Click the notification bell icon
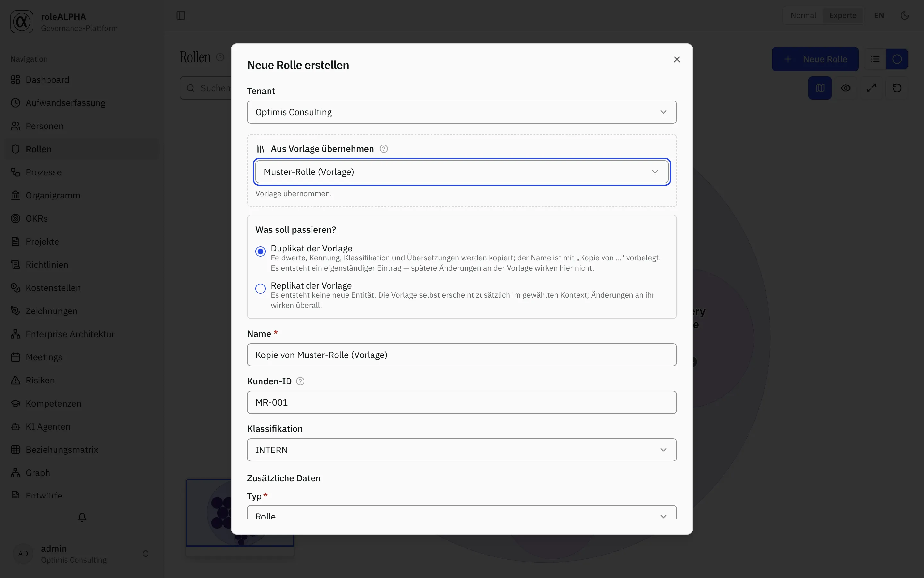 coord(82,517)
